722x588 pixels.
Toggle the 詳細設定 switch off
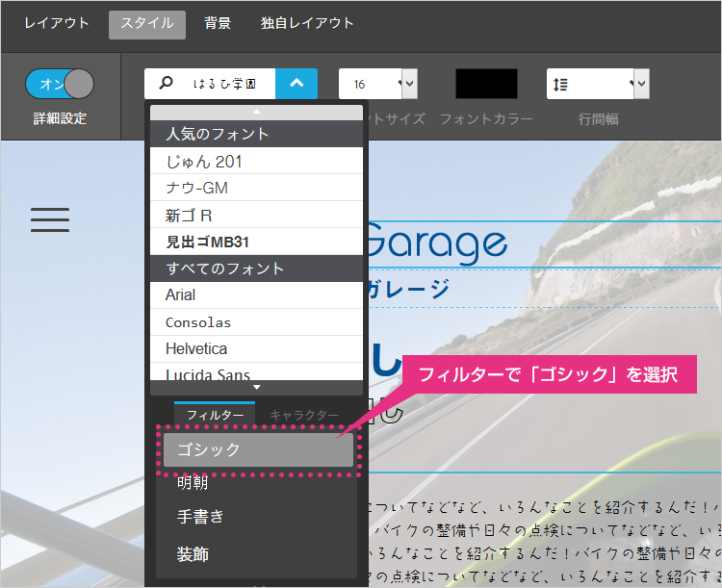60,84
